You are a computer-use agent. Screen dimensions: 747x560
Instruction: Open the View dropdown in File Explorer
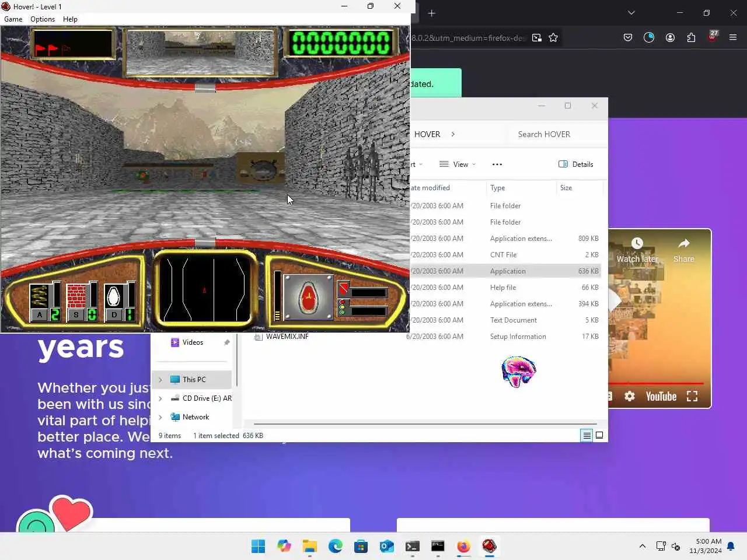458,164
